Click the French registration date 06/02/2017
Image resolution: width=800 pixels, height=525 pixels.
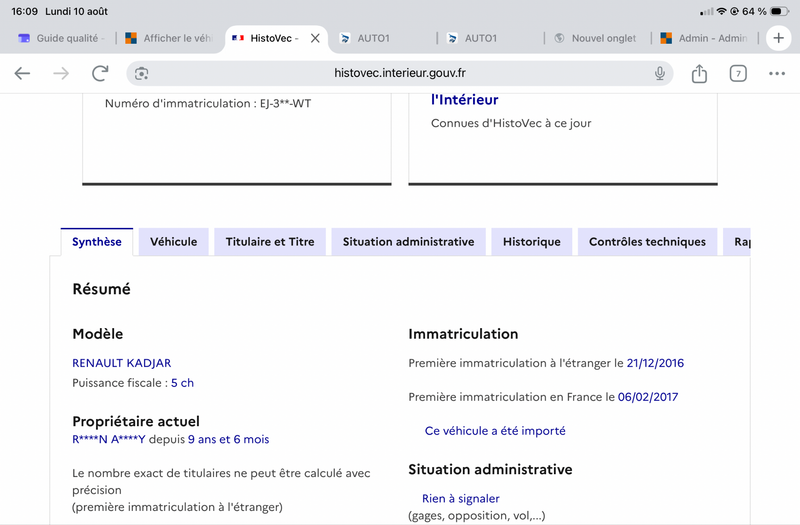point(648,397)
